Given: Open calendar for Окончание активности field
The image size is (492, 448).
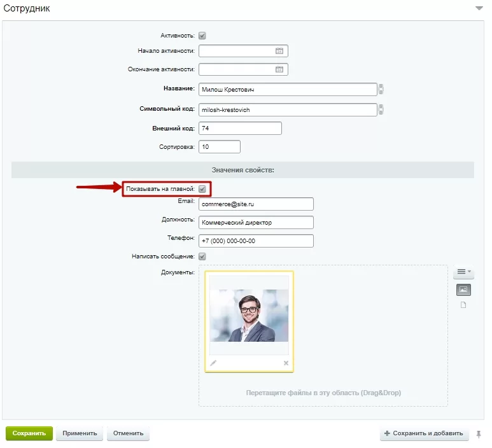Looking at the screenshot, I should [x=279, y=69].
